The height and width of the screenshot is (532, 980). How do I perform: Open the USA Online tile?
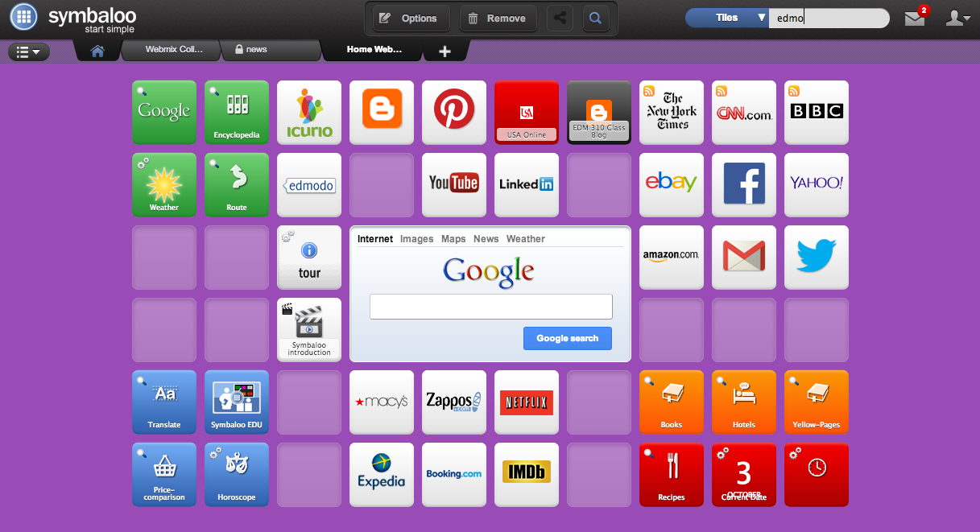[x=527, y=113]
